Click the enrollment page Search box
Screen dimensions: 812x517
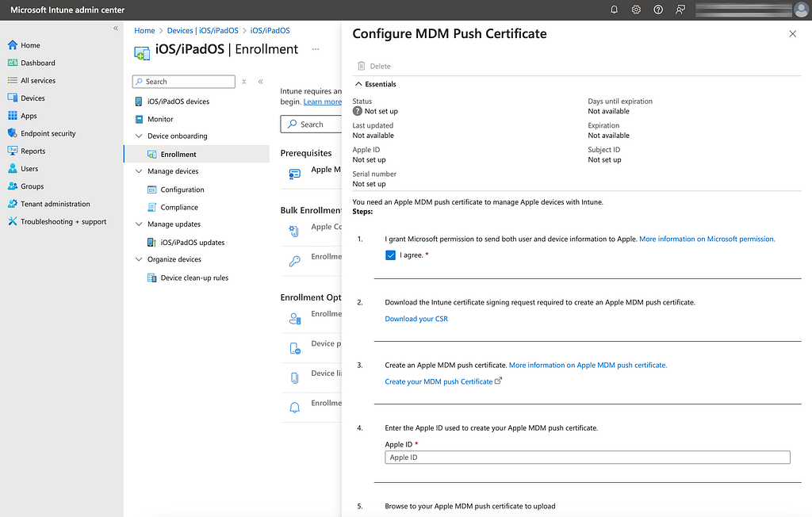point(311,124)
